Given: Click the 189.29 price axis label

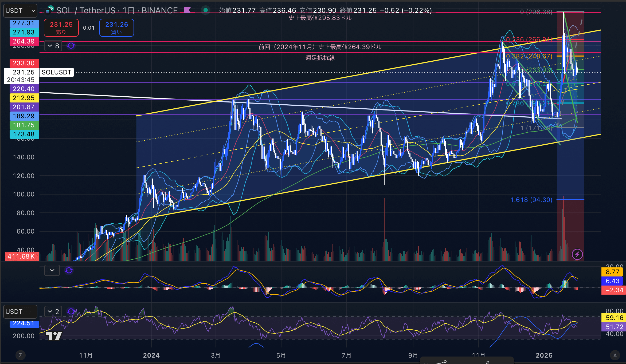Looking at the screenshot, I should pyautogui.click(x=24, y=116).
